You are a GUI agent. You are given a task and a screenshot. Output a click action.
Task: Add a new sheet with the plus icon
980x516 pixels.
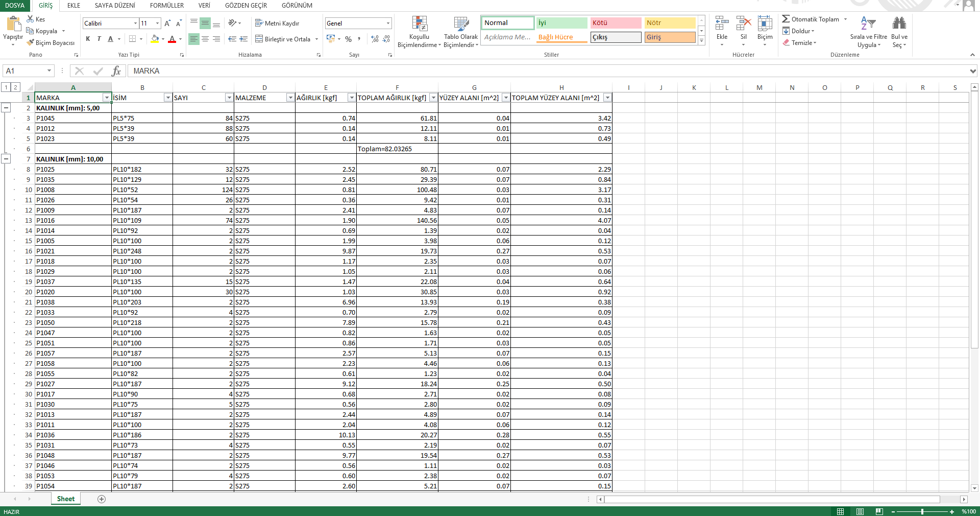[x=102, y=499]
